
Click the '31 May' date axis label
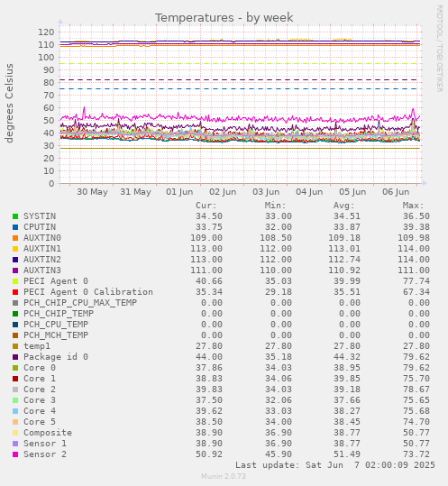click(x=136, y=192)
